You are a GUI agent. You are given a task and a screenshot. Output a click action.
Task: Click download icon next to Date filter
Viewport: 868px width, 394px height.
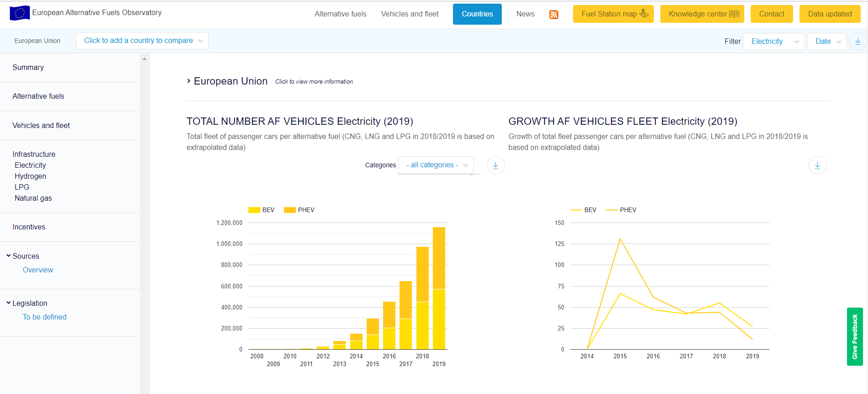click(857, 41)
